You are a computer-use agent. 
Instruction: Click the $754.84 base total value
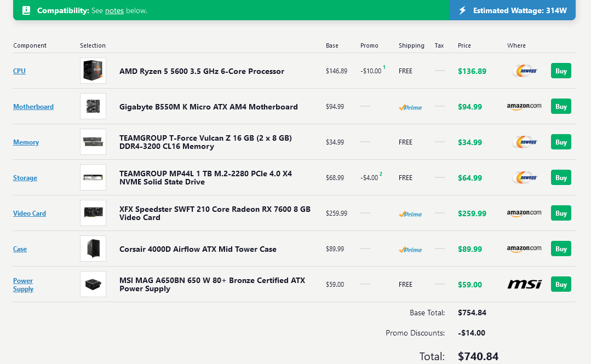tap(472, 313)
